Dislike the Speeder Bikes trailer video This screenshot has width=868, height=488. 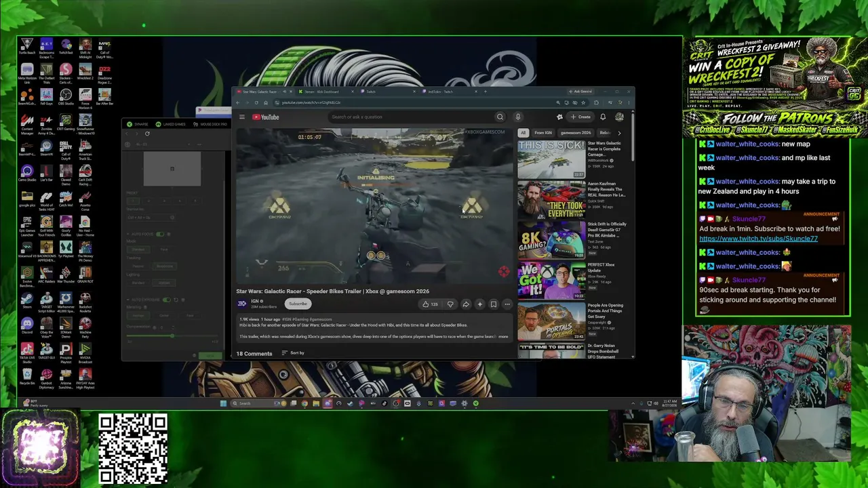point(450,304)
